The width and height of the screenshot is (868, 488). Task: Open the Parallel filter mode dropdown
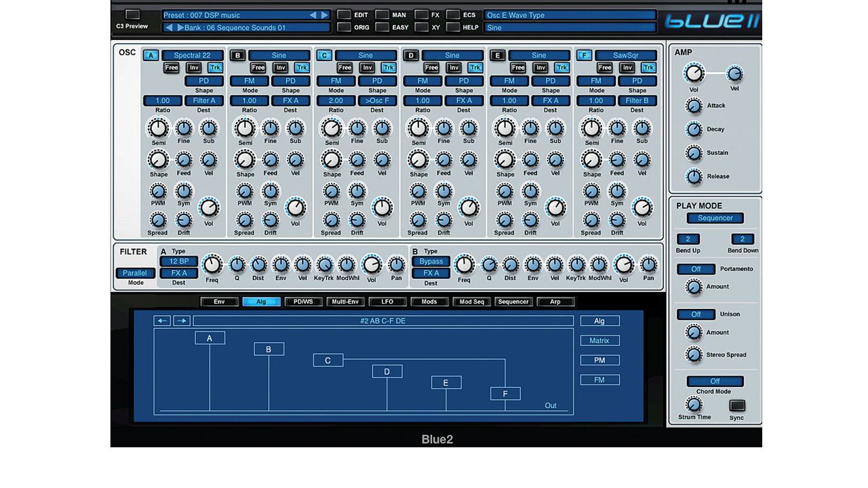click(x=135, y=273)
